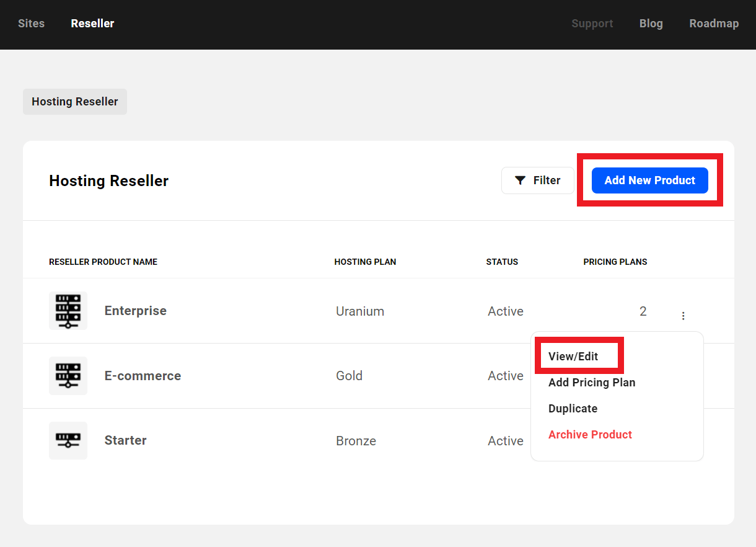Open the Roadmap link
The height and width of the screenshot is (547, 756).
[714, 24]
